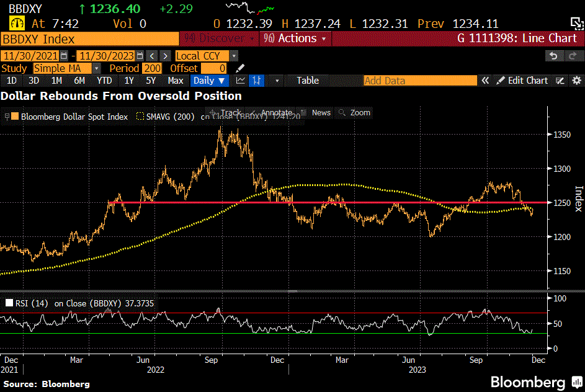Open the end date calendar picker

(x=140, y=56)
